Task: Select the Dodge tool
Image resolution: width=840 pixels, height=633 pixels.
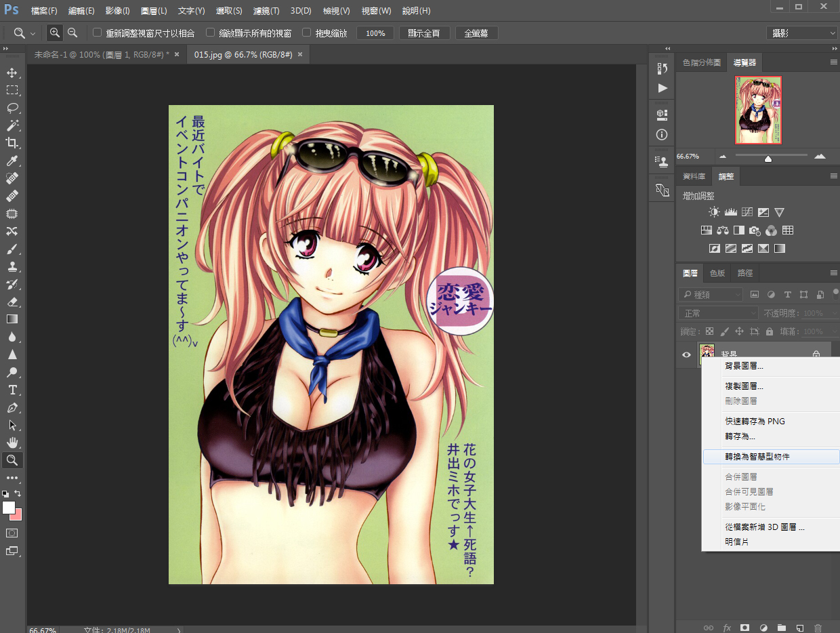Action: click(12, 372)
